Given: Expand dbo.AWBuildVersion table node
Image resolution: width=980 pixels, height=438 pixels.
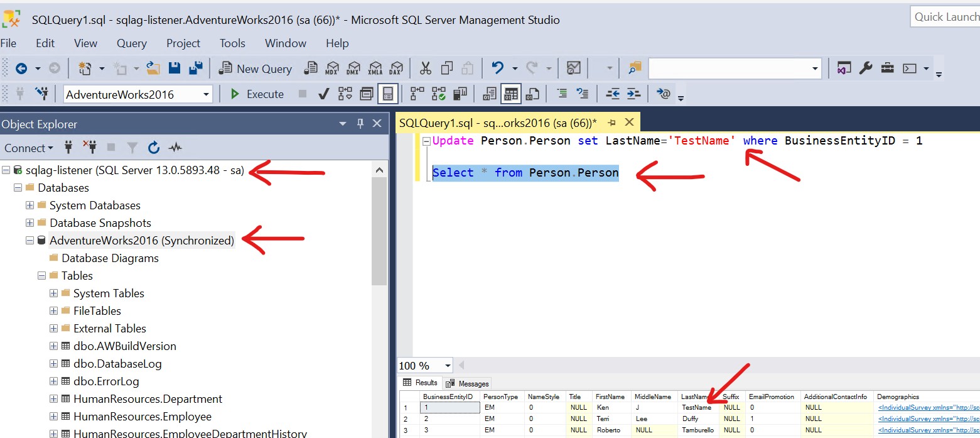Looking at the screenshot, I should click(53, 346).
